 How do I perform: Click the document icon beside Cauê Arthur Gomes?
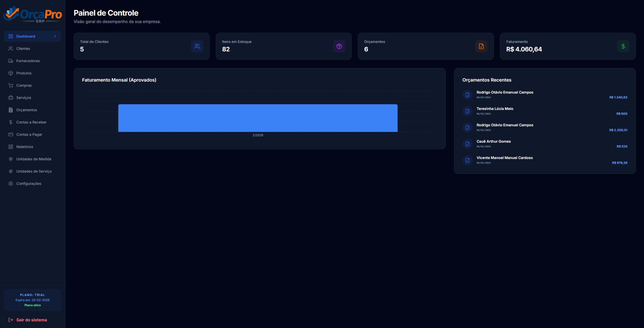tap(467, 144)
